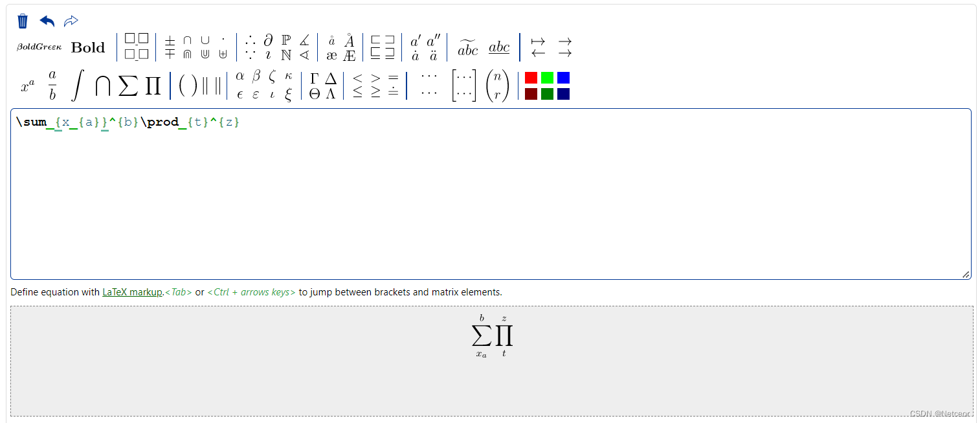Open the spacing boxes symbol group

click(137, 47)
